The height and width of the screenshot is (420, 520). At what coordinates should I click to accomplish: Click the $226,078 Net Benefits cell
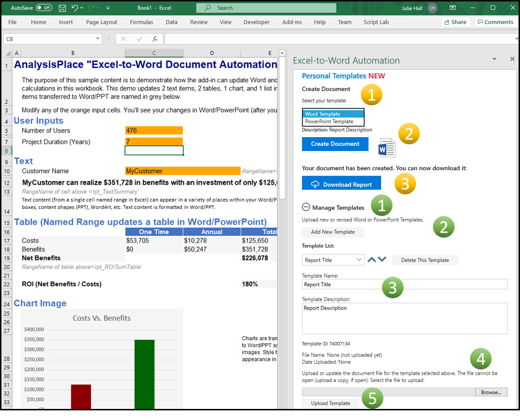[x=259, y=258]
